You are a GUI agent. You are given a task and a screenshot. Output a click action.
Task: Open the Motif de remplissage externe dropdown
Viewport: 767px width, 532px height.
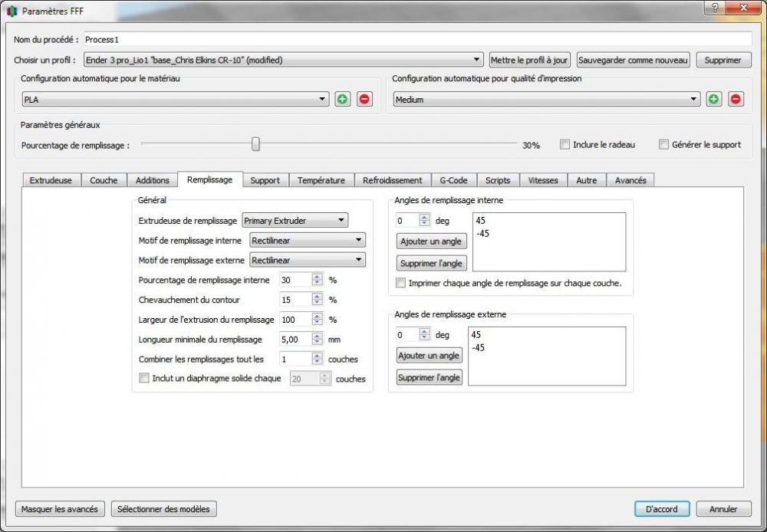tap(308, 261)
